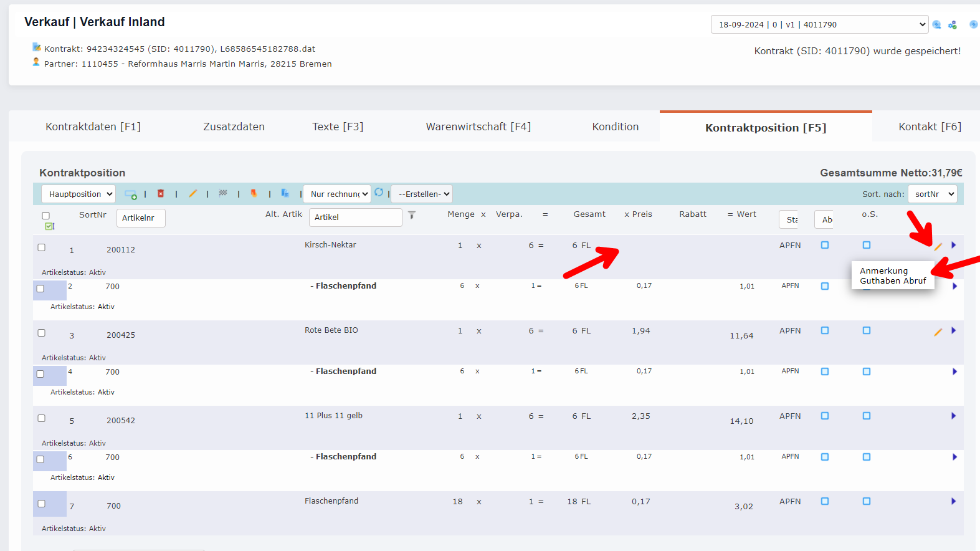
Task: Open the Warenwirtschaft [F4] tab
Action: point(478,127)
